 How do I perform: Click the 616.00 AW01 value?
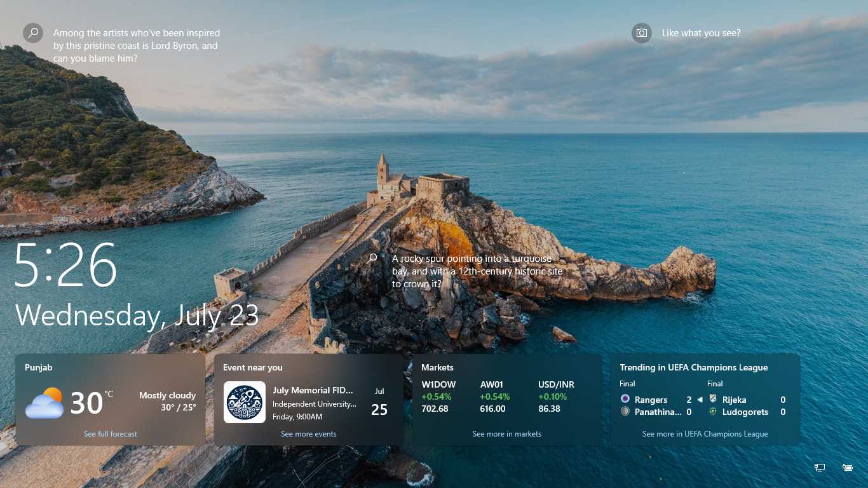492,409
